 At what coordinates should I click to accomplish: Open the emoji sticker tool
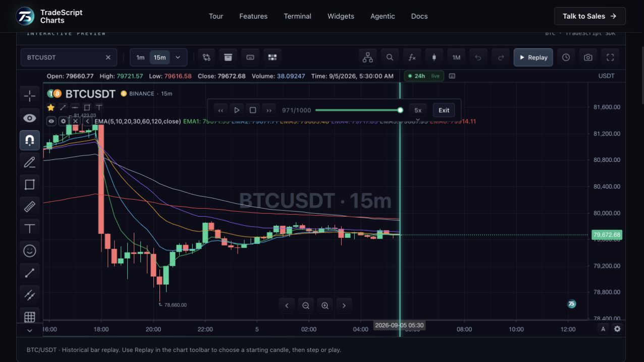(x=30, y=251)
